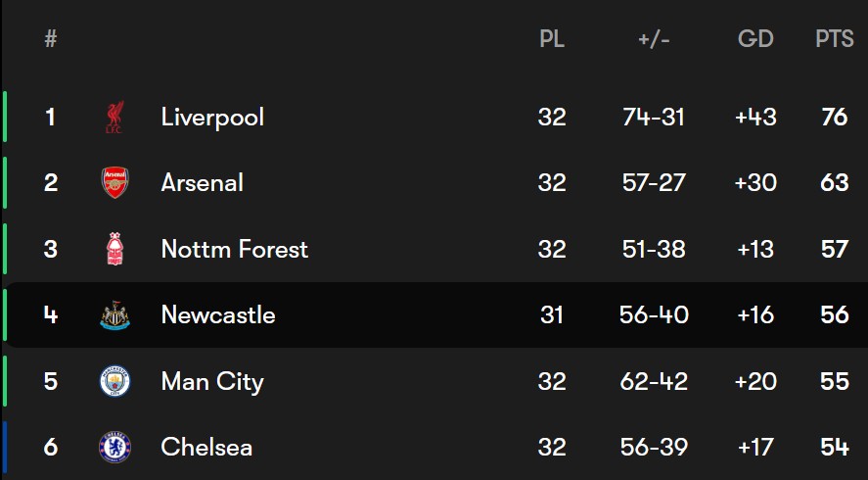Click the Newcastle club crest
Screen dimensions: 868x480
pyautogui.click(x=114, y=314)
